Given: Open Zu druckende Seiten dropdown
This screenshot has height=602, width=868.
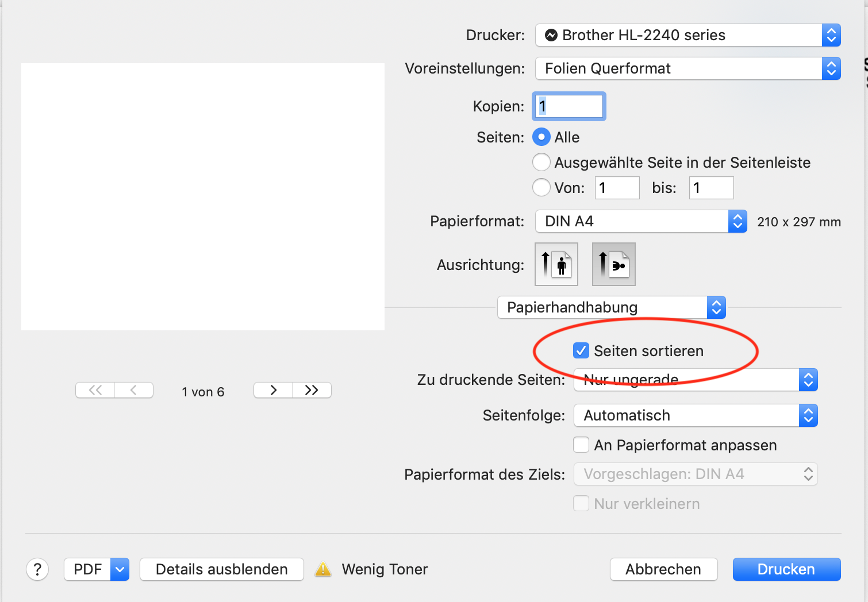Looking at the screenshot, I should click(x=696, y=380).
